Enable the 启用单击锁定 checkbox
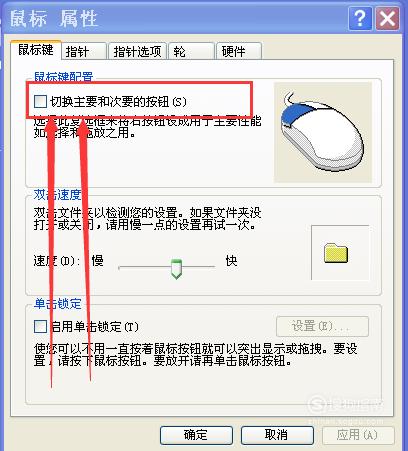Screen dimensions: 408x451 pos(40,326)
